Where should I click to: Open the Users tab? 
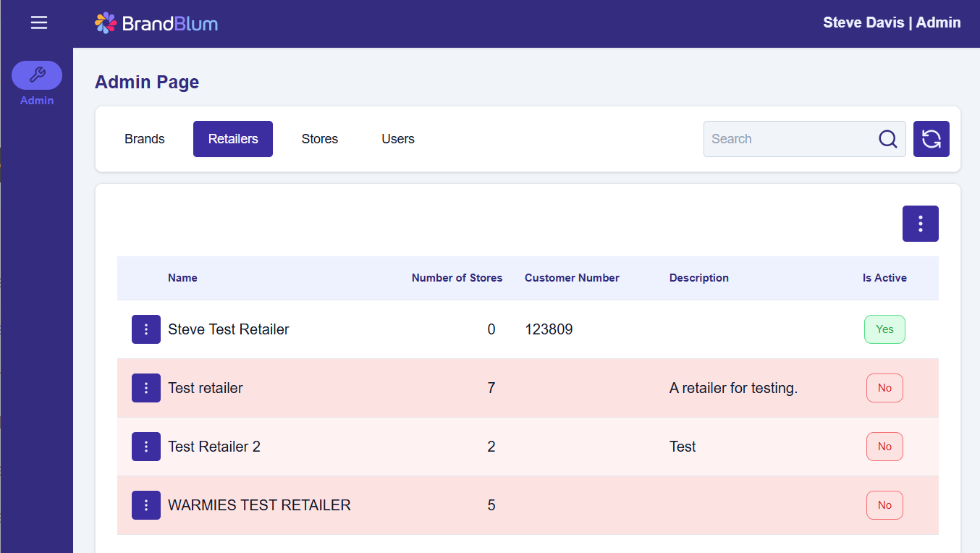pyautogui.click(x=398, y=139)
